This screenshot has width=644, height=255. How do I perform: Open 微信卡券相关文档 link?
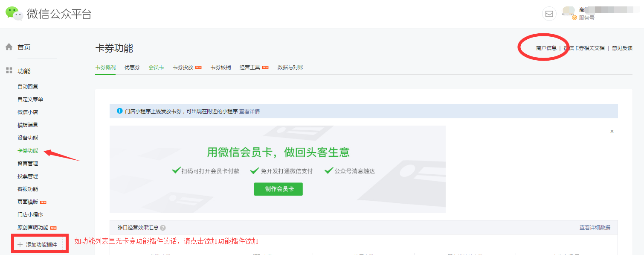(x=584, y=48)
